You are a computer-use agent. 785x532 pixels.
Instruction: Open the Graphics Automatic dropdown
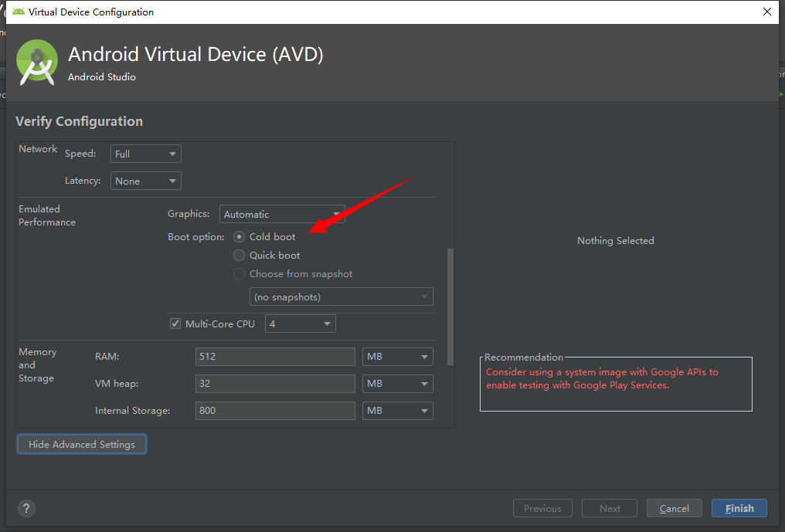[282, 214]
